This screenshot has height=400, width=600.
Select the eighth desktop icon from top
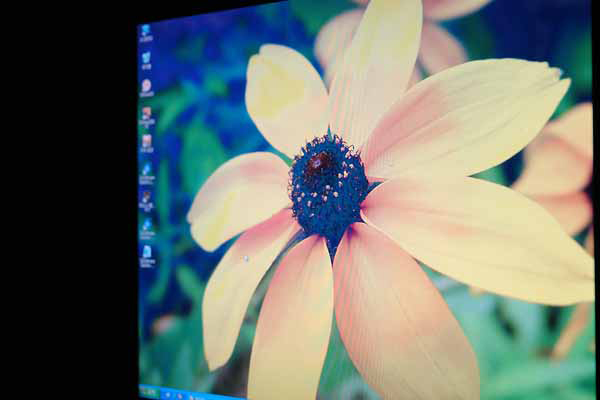(x=147, y=226)
